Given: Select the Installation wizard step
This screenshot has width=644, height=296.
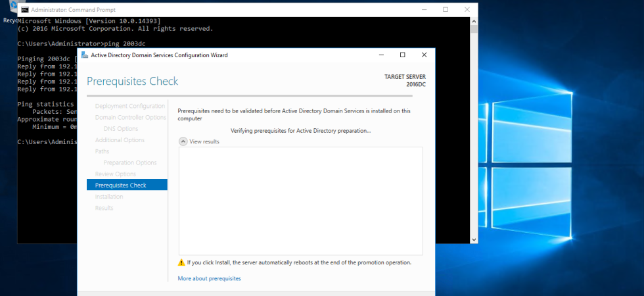Looking at the screenshot, I should tap(109, 197).
